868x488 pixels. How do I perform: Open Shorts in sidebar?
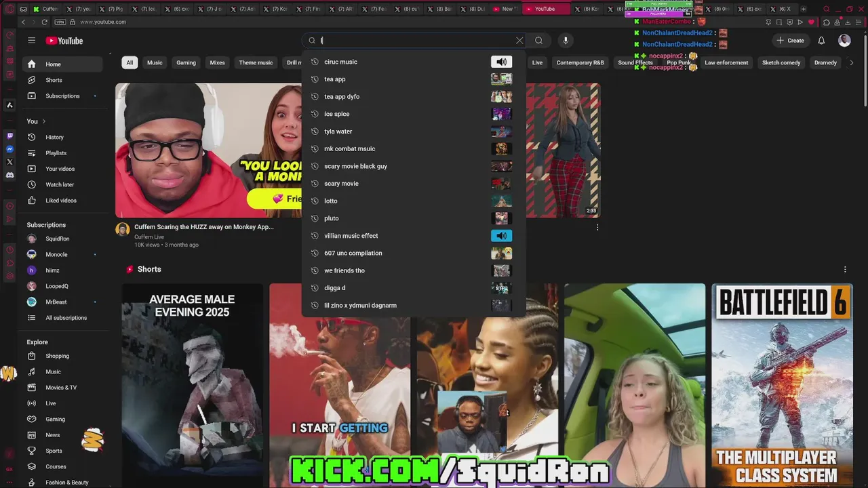(x=61, y=80)
